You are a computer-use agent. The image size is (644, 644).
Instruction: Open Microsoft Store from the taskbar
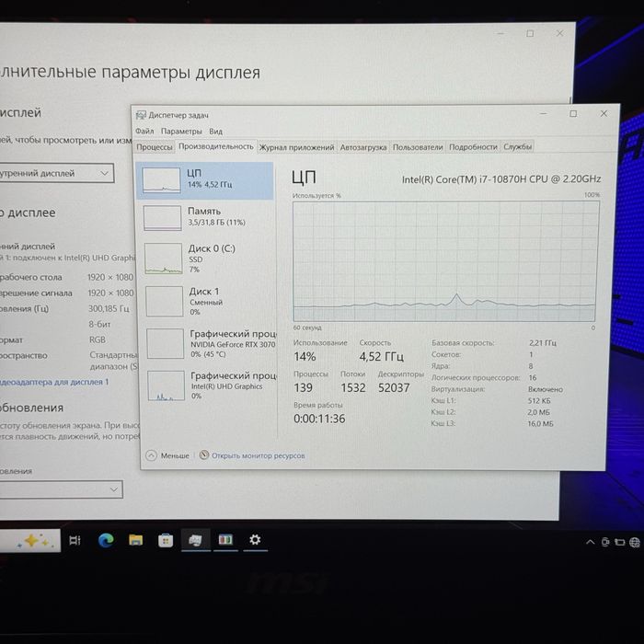(166, 541)
